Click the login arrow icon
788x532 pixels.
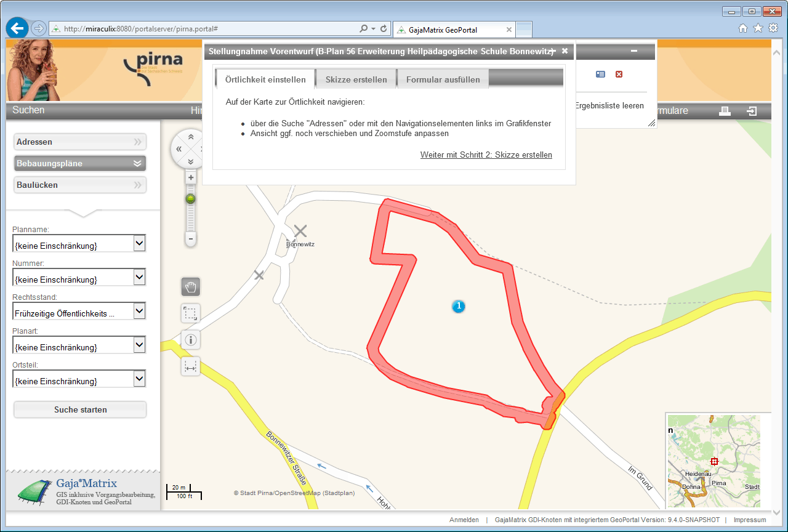[x=752, y=111]
